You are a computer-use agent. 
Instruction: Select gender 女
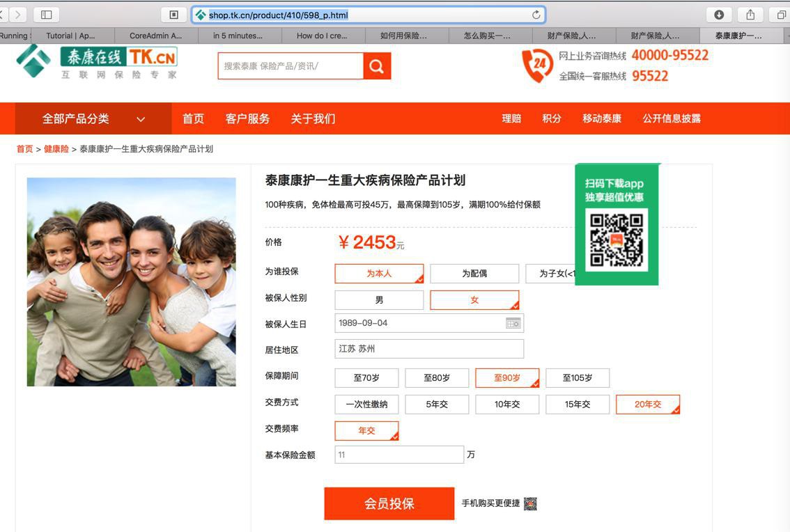474,300
